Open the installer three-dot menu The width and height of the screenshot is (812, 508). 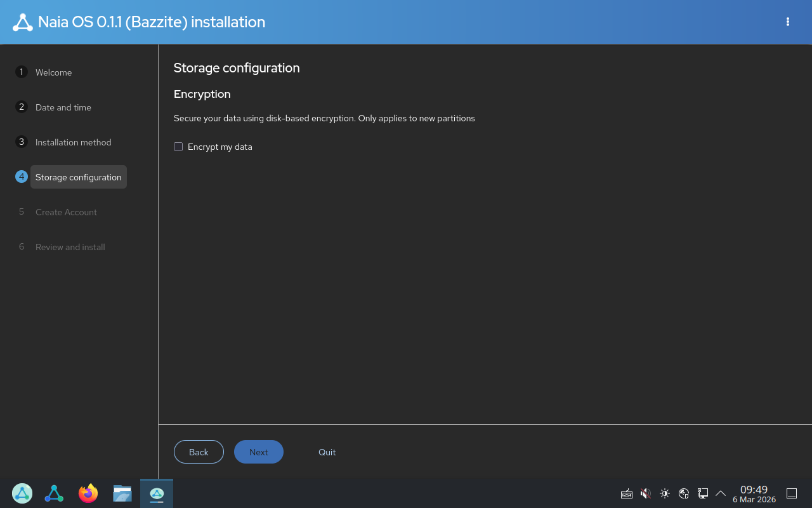tap(787, 21)
